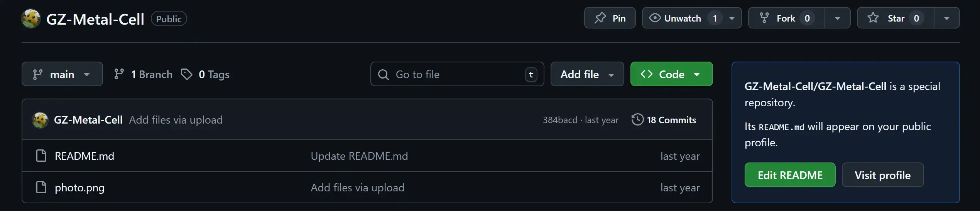This screenshot has width=980, height=211.
Task: Click the README.md file icon
Action: [x=41, y=156]
